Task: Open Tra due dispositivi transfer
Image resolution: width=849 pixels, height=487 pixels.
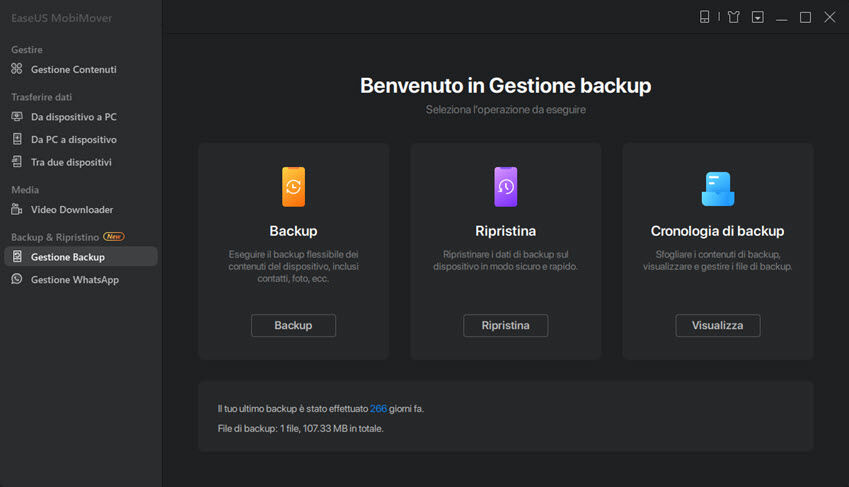Action: tap(70, 162)
